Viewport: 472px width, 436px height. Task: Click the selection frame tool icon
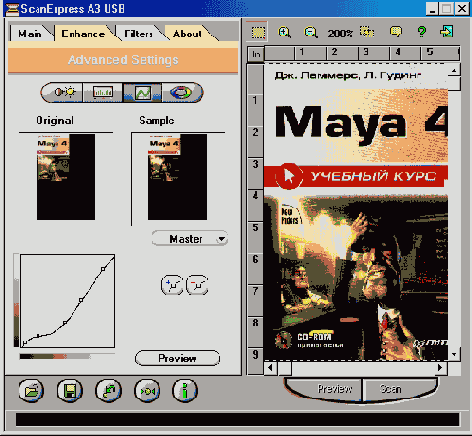(258, 32)
